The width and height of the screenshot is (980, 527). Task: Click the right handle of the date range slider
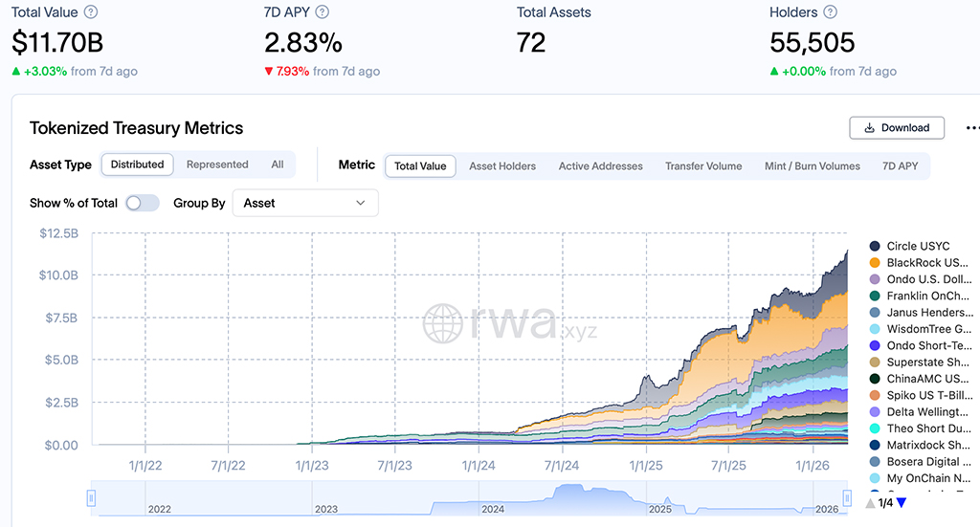(848, 497)
